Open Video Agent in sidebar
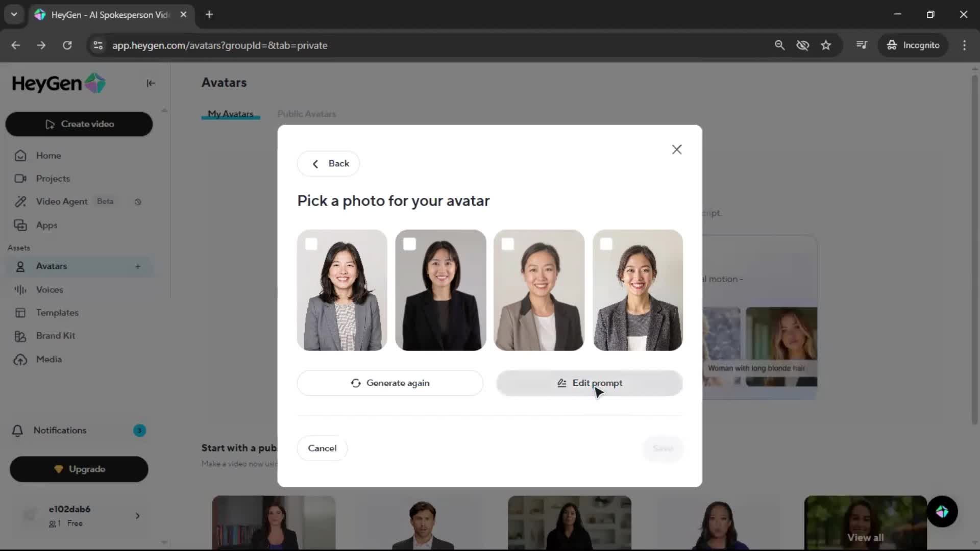 (x=61, y=202)
